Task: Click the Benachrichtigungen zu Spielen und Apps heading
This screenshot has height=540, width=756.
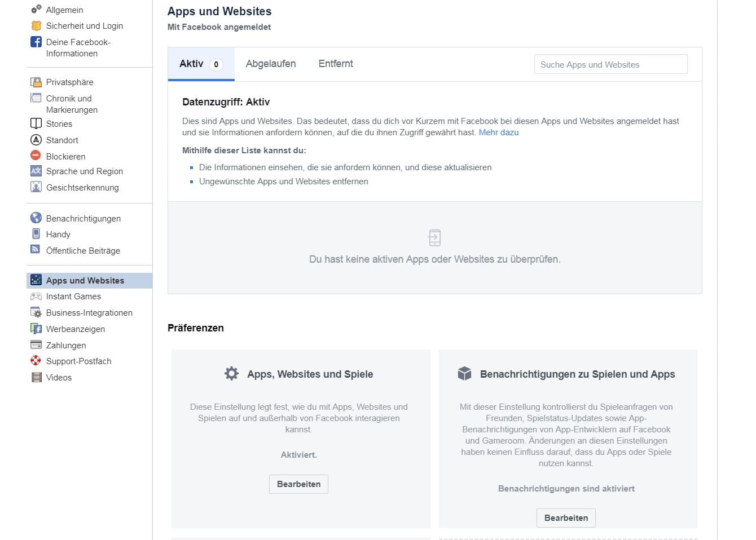Action: pos(577,374)
